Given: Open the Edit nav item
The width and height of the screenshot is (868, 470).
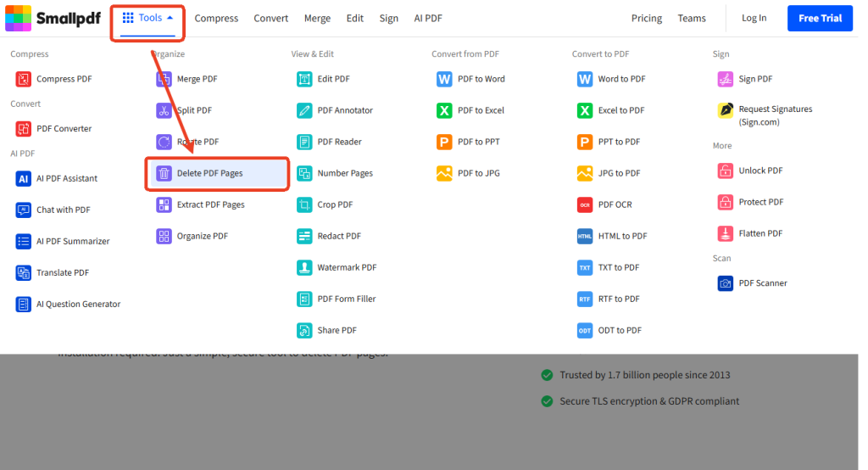Looking at the screenshot, I should 355,19.
